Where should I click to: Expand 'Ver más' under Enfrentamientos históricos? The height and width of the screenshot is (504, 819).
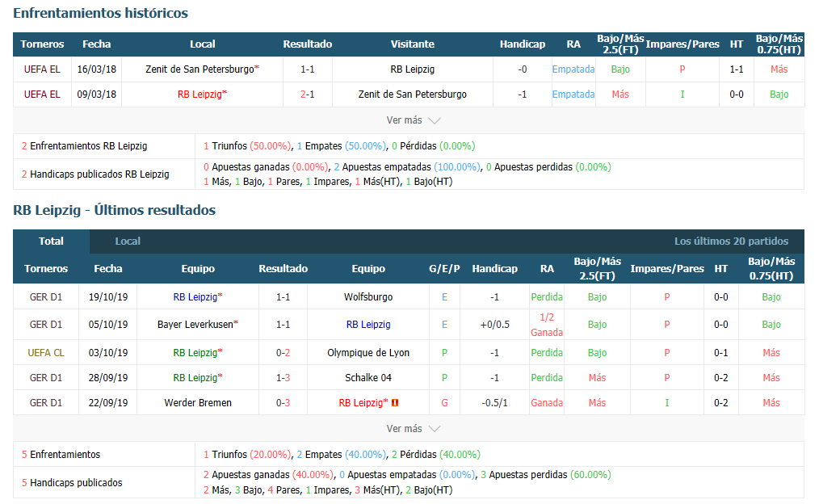click(414, 120)
